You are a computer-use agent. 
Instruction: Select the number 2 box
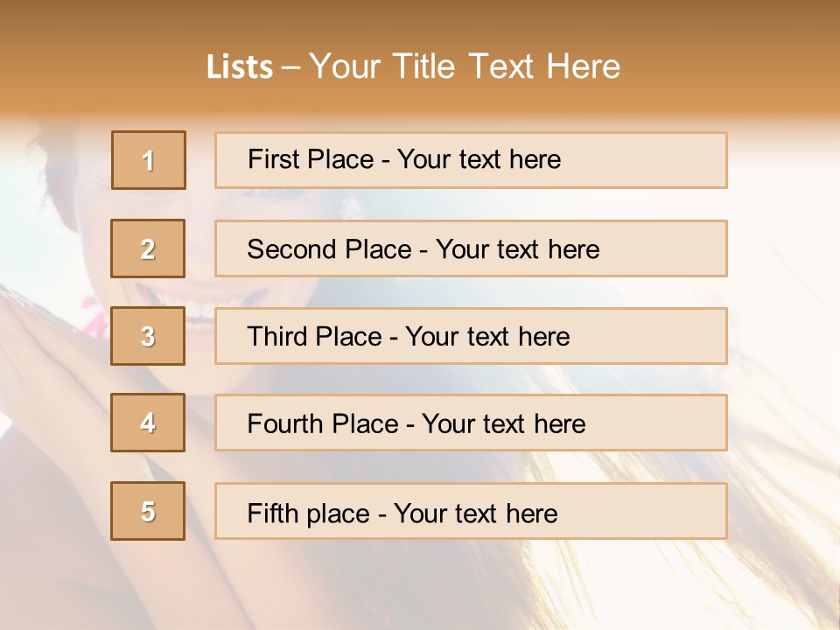point(148,248)
